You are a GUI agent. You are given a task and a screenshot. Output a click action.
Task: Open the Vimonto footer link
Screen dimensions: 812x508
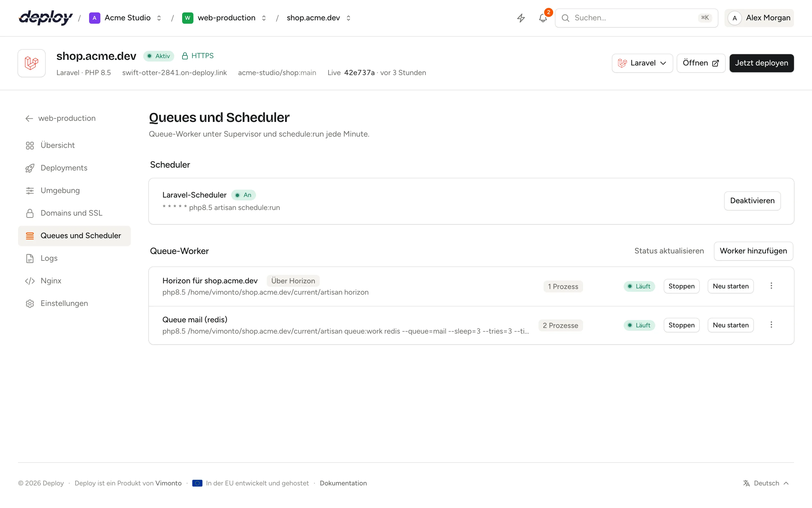[x=168, y=483]
